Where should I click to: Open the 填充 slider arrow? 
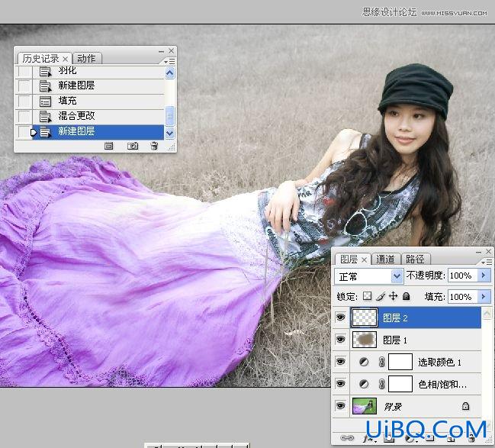click(484, 296)
